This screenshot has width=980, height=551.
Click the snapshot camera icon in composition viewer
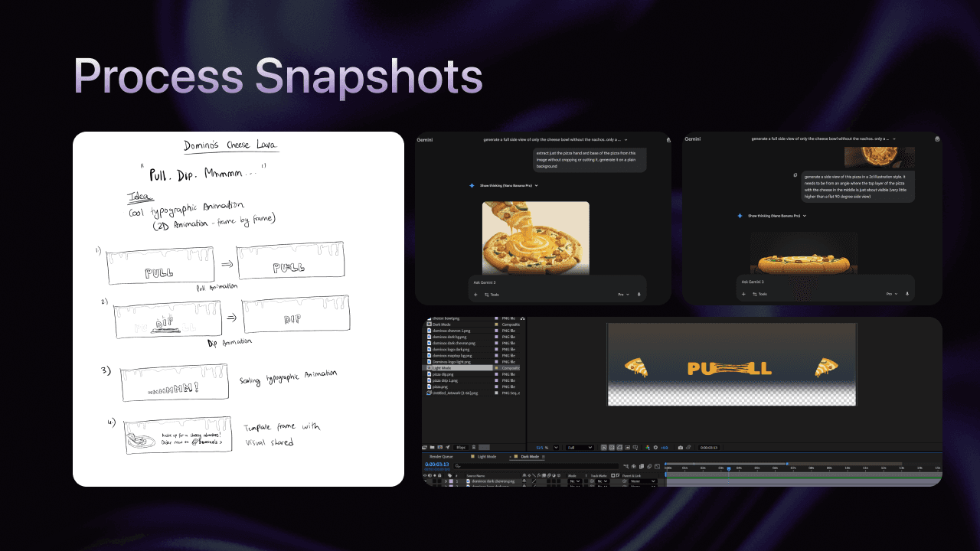(681, 448)
